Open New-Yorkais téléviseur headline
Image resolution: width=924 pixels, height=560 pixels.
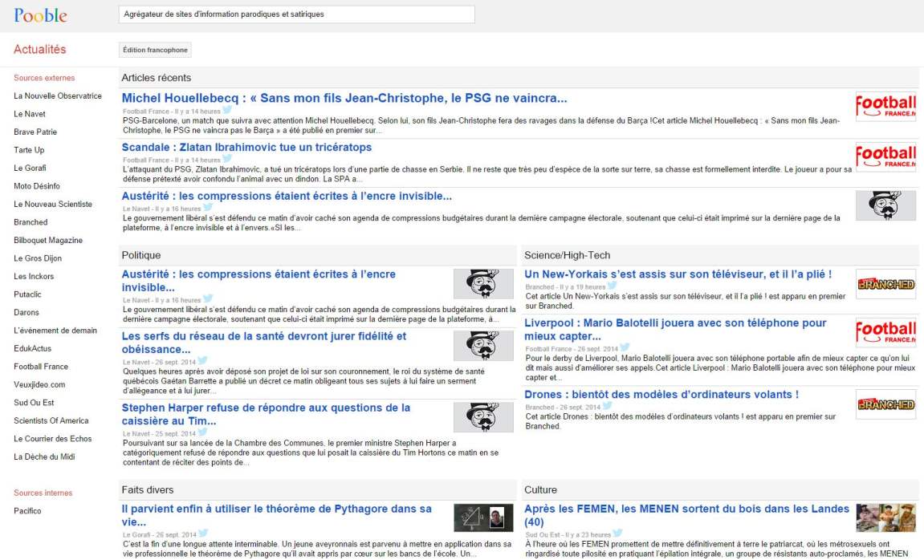click(678, 274)
